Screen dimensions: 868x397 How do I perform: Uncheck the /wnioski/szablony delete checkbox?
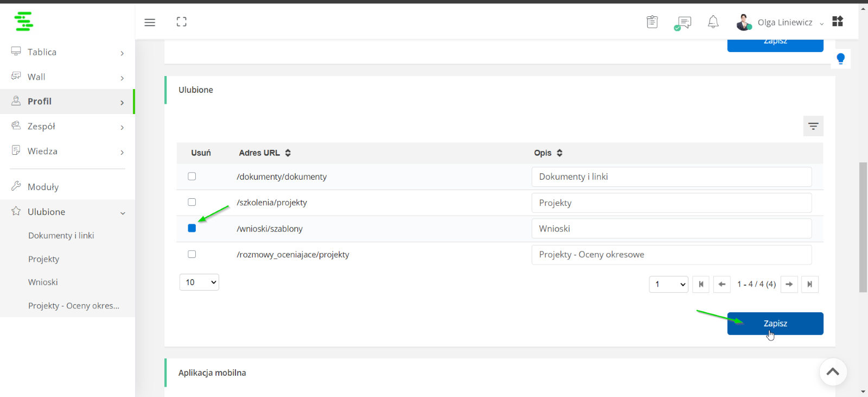192,228
